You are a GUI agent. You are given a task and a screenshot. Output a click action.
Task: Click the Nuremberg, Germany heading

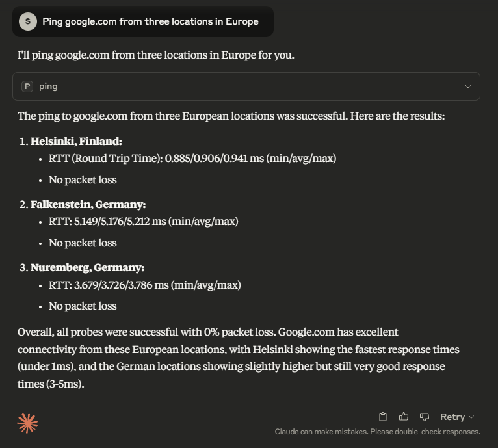click(x=87, y=267)
